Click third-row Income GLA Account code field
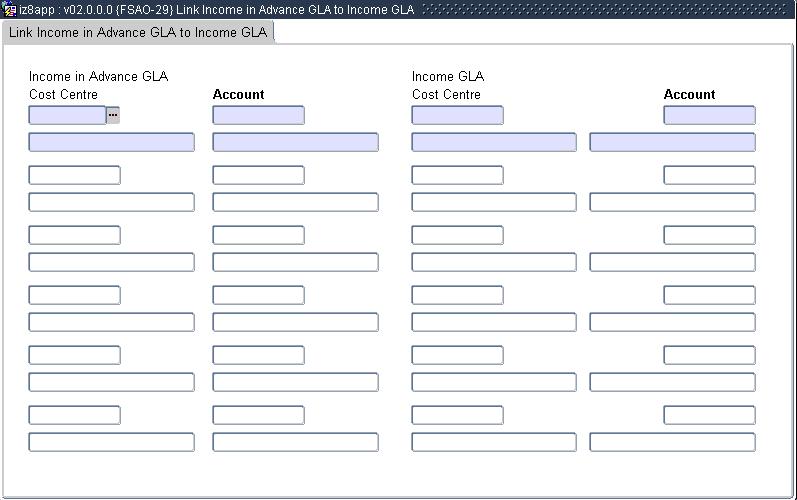The height and width of the screenshot is (500, 797). (x=709, y=235)
